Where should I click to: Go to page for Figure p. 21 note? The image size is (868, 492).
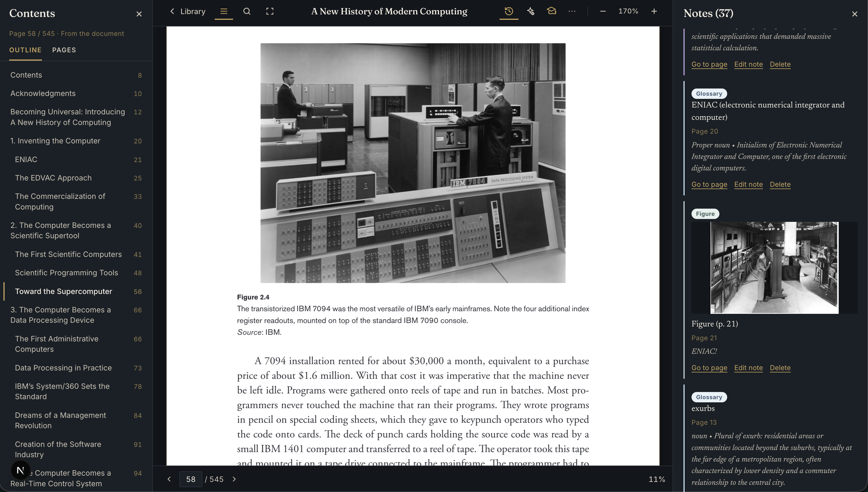coord(709,368)
